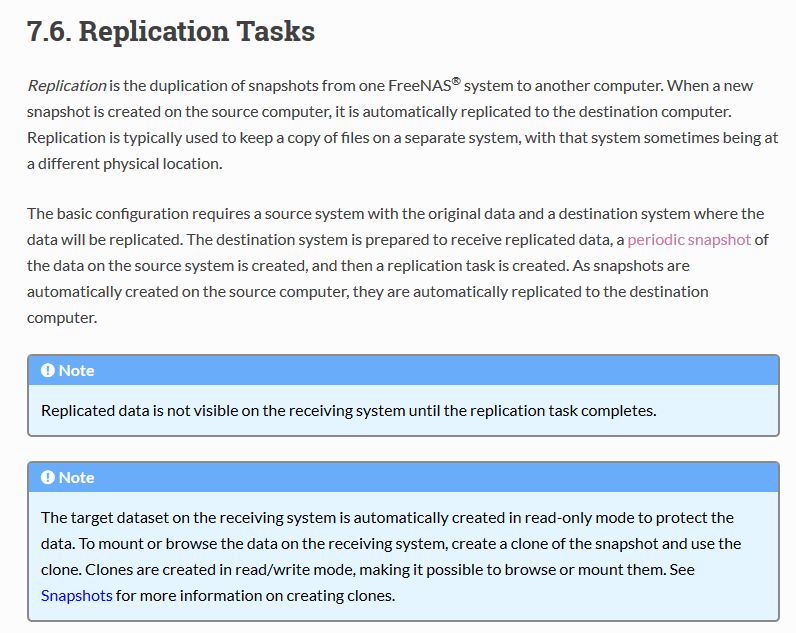The width and height of the screenshot is (796, 633).
Task: Click the italic word Replication
Action: [67, 86]
